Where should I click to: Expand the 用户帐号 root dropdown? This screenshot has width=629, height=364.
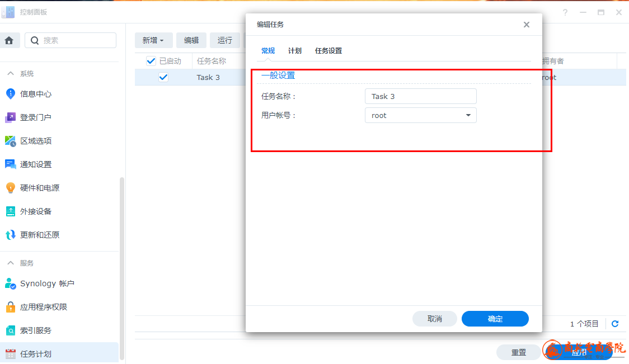coord(468,116)
